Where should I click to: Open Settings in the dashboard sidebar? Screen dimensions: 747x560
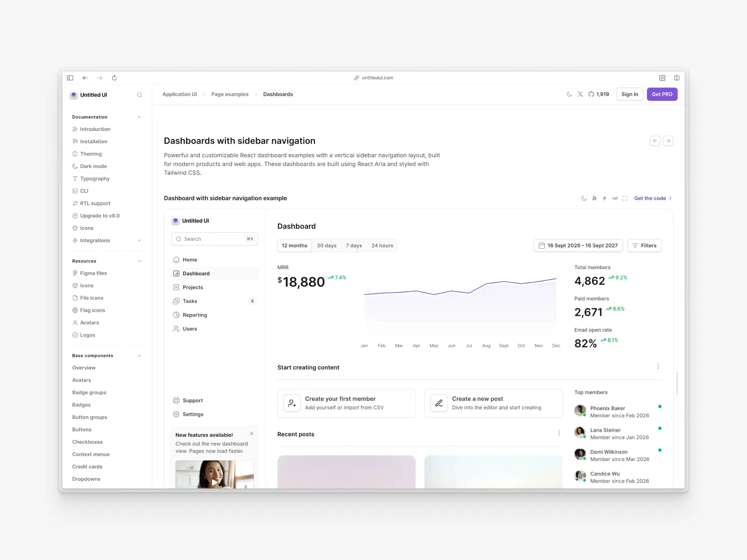click(215, 414)
